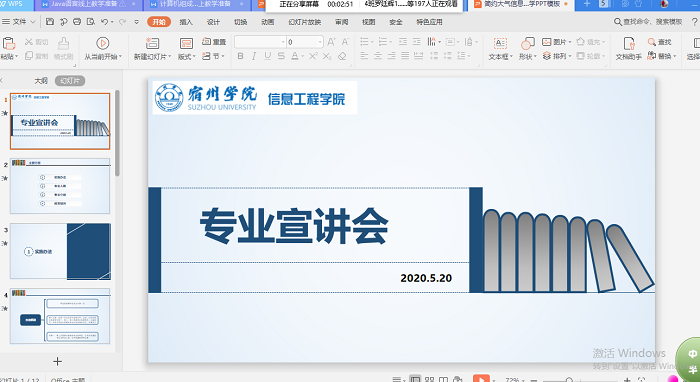This screenshot has width=700, height=382.
Task: Click the New Slide icon
Action: click(x=152, y=43)
